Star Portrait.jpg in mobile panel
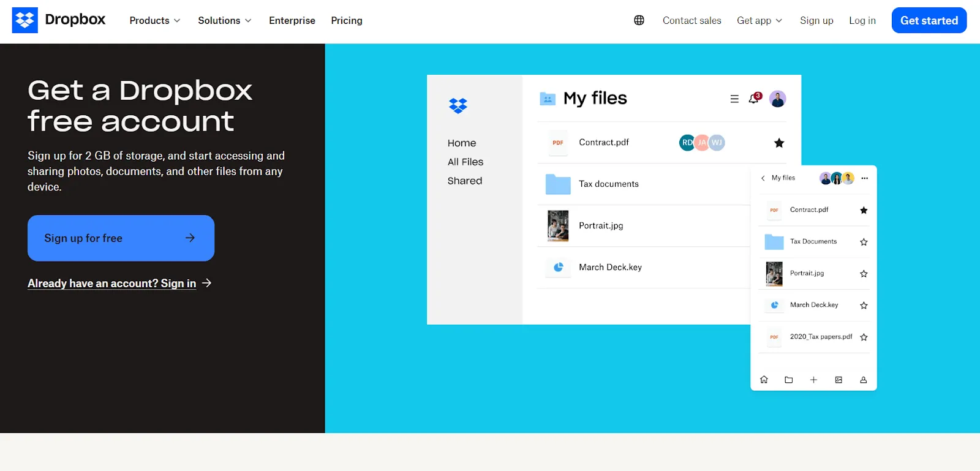Image resolution: width=980 pixels, height=471 pixels. (x=864, y=274)
